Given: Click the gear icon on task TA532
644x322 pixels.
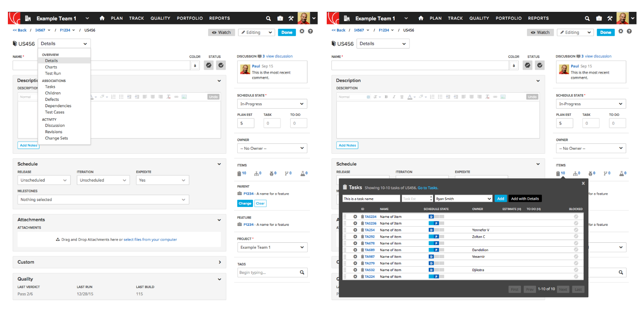Looking at the screenshot, I should pos(355,270).
